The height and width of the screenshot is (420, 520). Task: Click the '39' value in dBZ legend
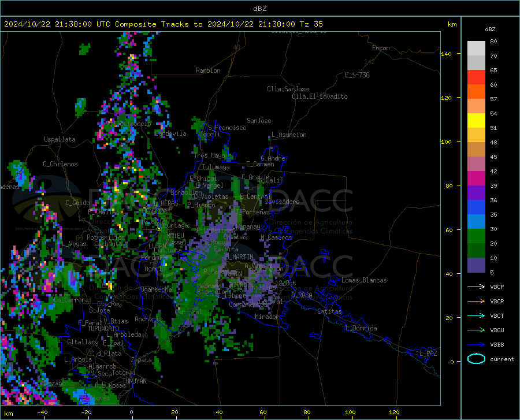tap(493, 185)
